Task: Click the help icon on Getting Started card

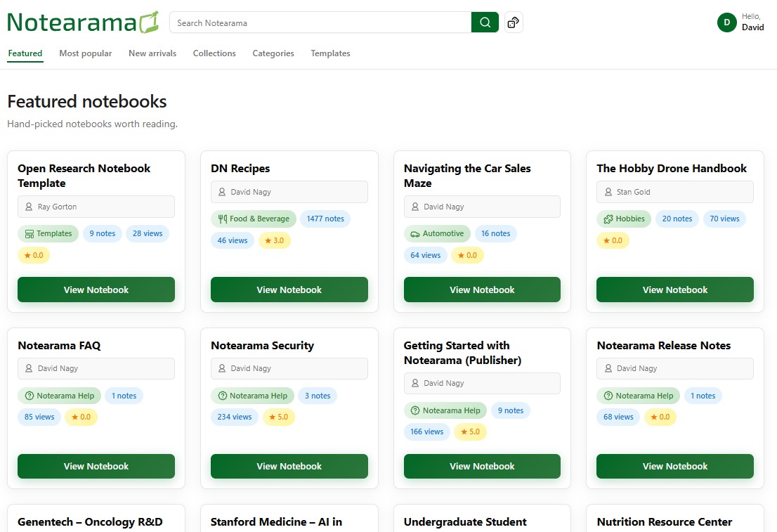Action: coord(415,410)
